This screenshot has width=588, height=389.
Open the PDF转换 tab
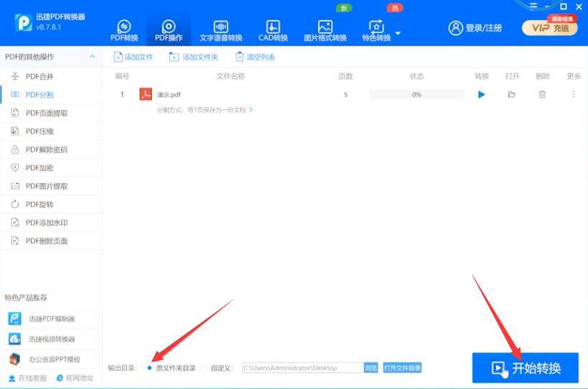(x=124, y=30)
